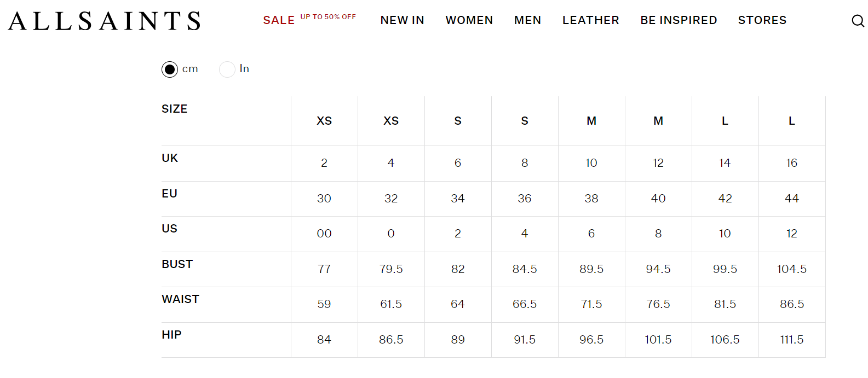Select the cm unit radio button

170,69
